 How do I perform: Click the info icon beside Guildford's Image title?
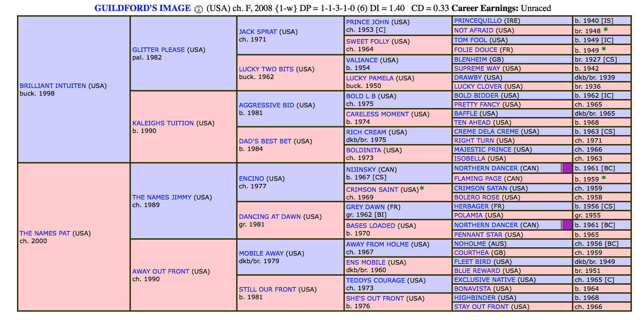198,9
